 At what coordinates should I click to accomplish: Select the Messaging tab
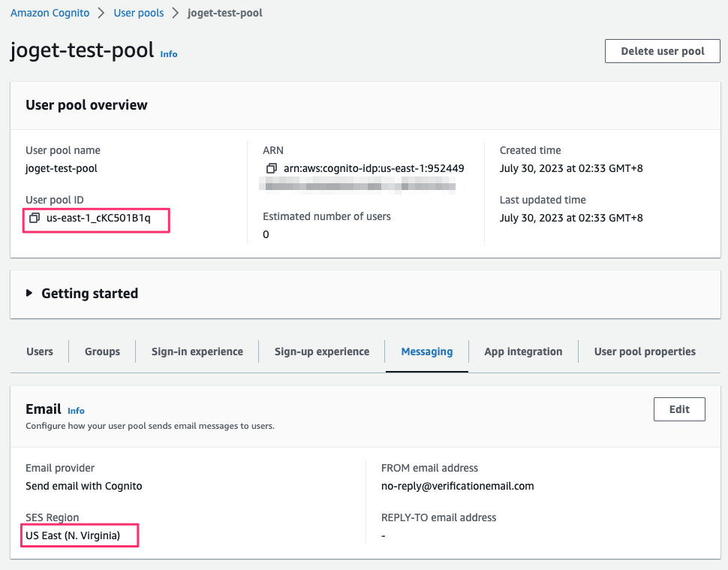pyautogui.click(x=427, y=351)
